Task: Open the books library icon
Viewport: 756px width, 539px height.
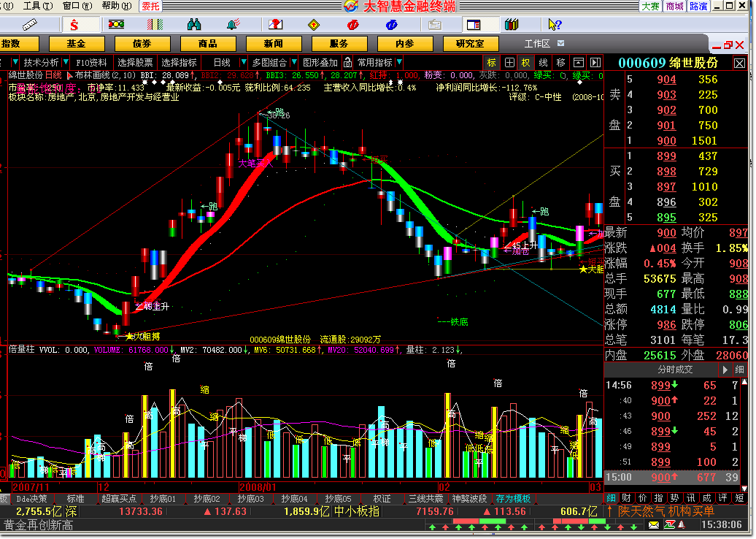Action: (512, 24)
